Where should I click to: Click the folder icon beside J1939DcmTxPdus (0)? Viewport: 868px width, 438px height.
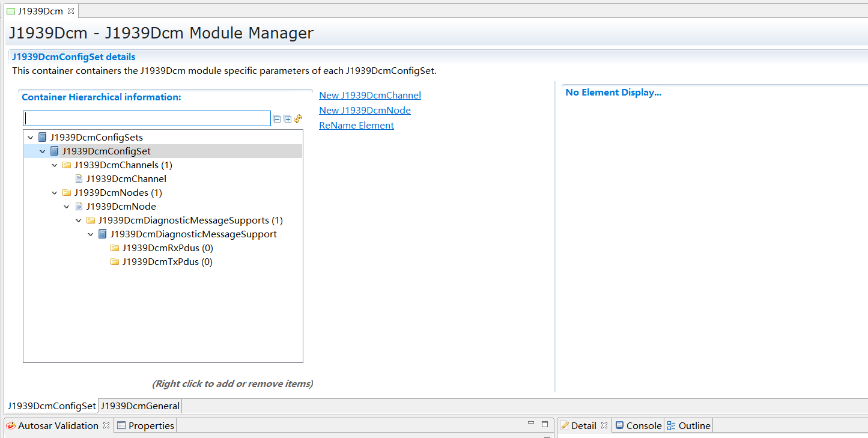pyautogui.click(x=115, y=261)
